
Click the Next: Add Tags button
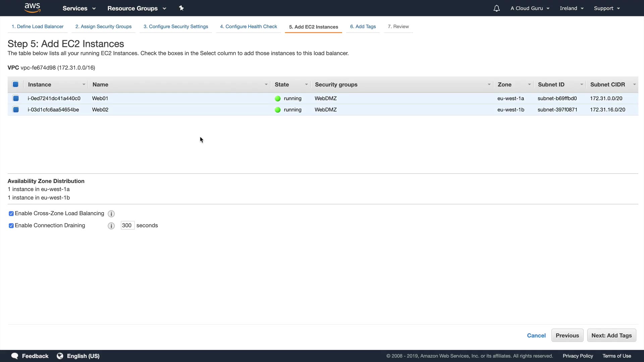[611, 336]
